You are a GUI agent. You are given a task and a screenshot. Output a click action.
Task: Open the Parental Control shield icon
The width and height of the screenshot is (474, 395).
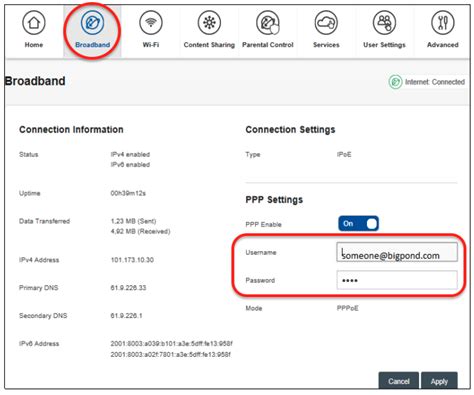coord(268,23)
